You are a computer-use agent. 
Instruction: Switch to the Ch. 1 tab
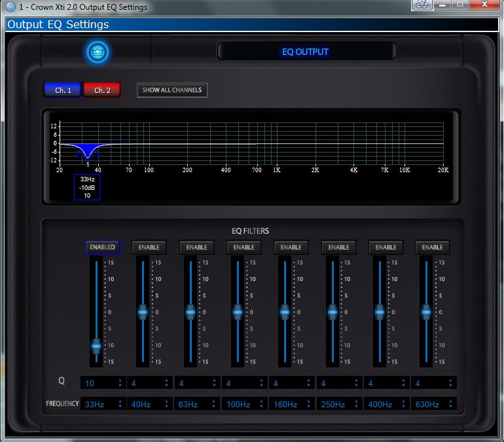click(x=62, y=90)
